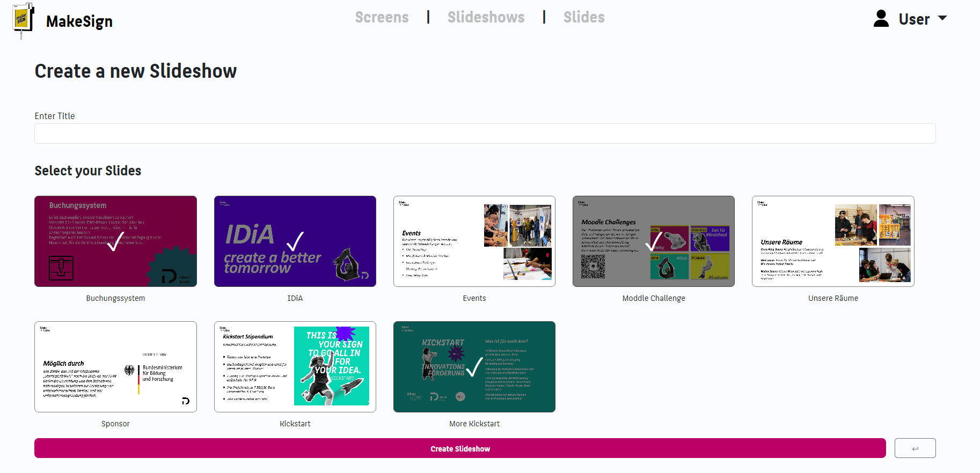Screen dimensions: 980x473
Task: Click the Create Slideshow button
Action: [x=460, y=448]
